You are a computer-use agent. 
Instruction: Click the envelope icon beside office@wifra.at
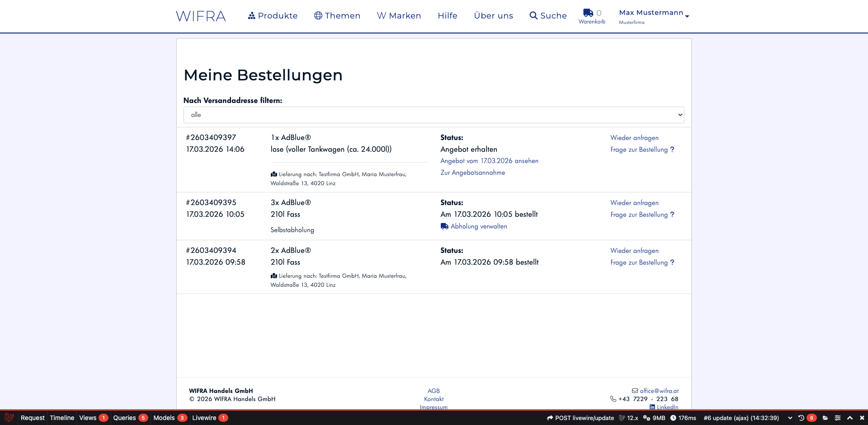(x=634, y=391)
